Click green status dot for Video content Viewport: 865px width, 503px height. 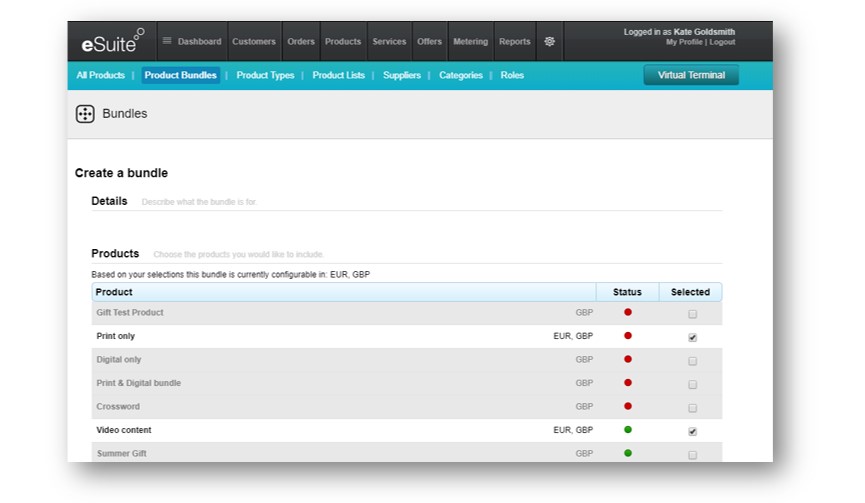(628, 430)
